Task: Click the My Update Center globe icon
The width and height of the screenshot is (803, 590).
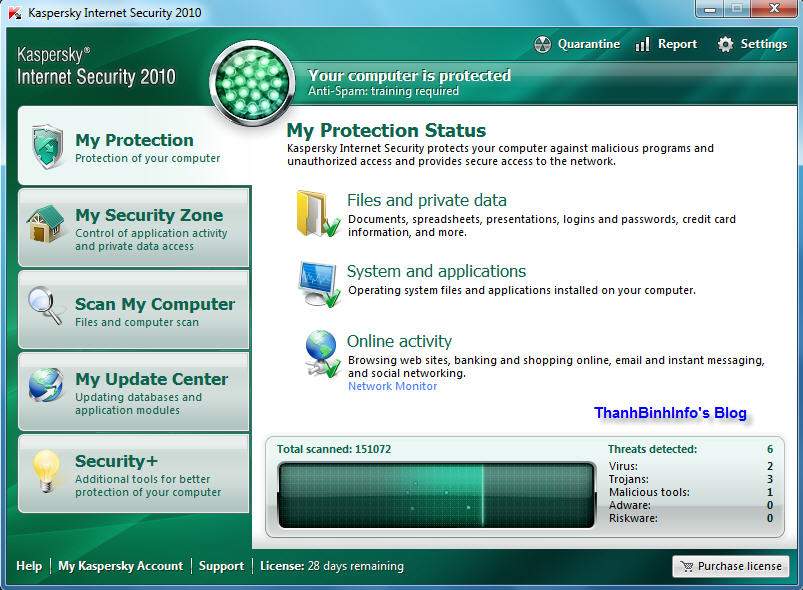Action: pyautogui.click(x=46, y=385)
